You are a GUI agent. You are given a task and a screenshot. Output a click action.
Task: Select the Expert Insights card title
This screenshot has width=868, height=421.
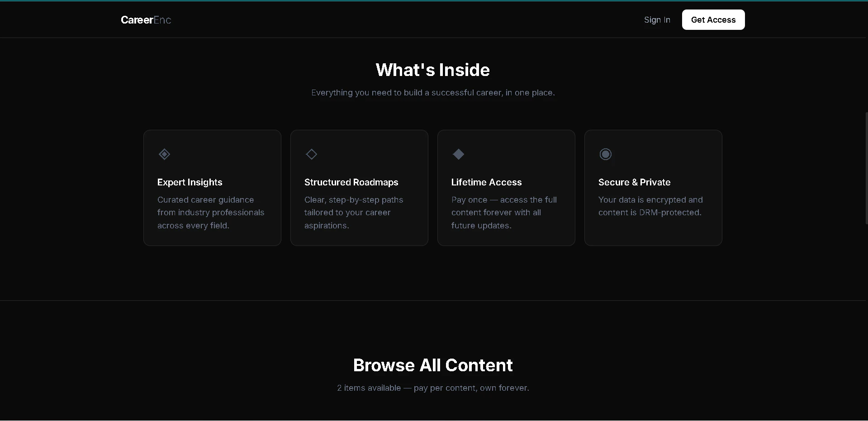pyautogui.click(x=190, y=182)
